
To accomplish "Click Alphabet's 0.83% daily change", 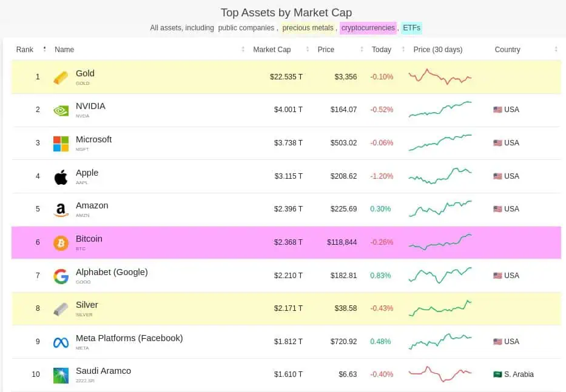I will (380, 276).
